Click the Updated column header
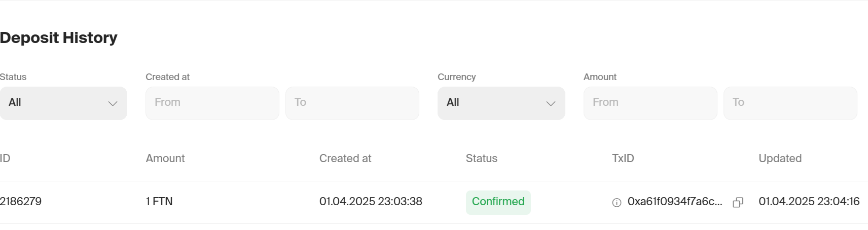The image size is (868, 230). (780, 159)
